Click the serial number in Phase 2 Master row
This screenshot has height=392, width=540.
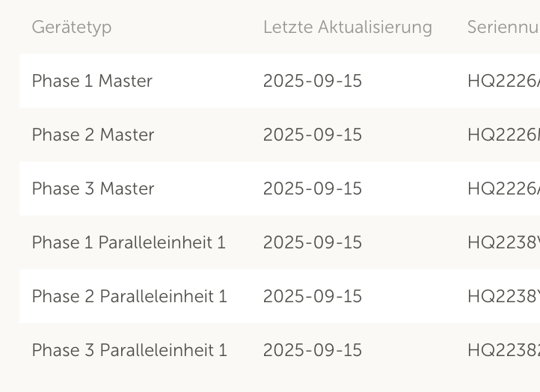click(x=503, y=135)
